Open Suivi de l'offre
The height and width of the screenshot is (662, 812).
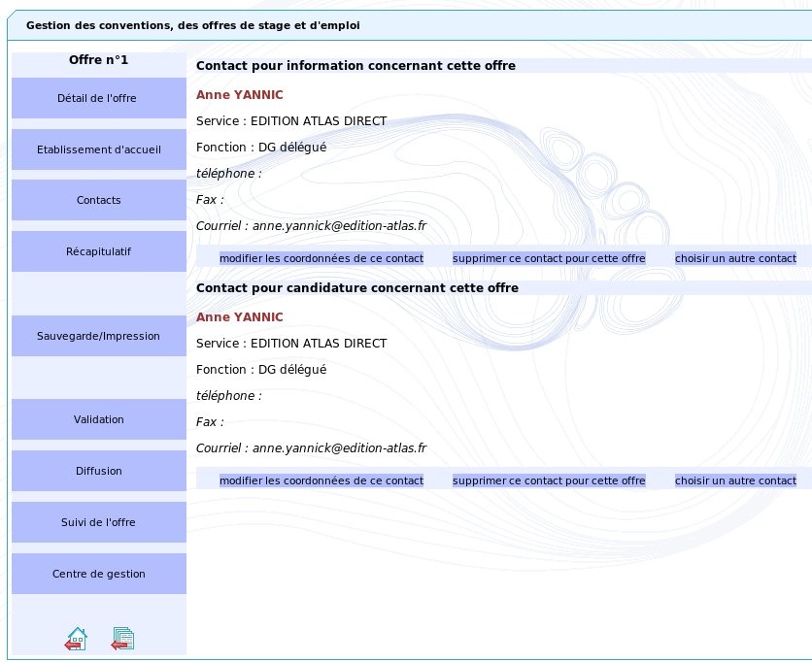coord(98,522)
